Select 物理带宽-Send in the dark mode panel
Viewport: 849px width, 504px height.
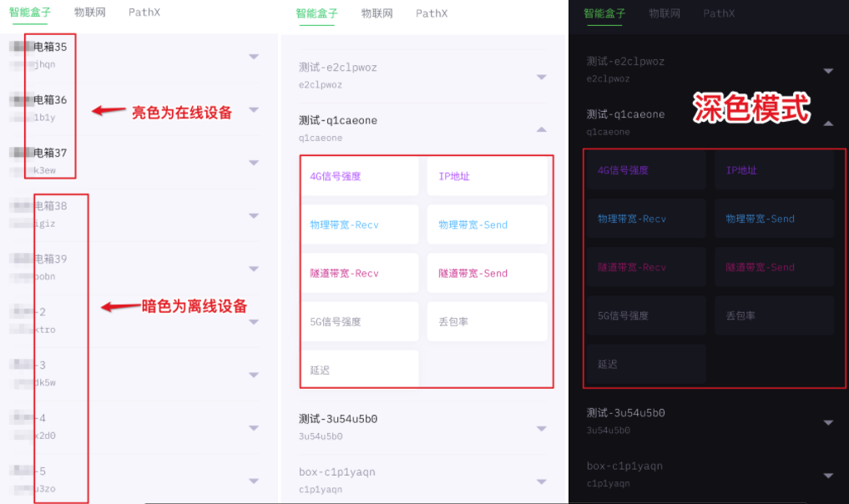tap(774, 219)
